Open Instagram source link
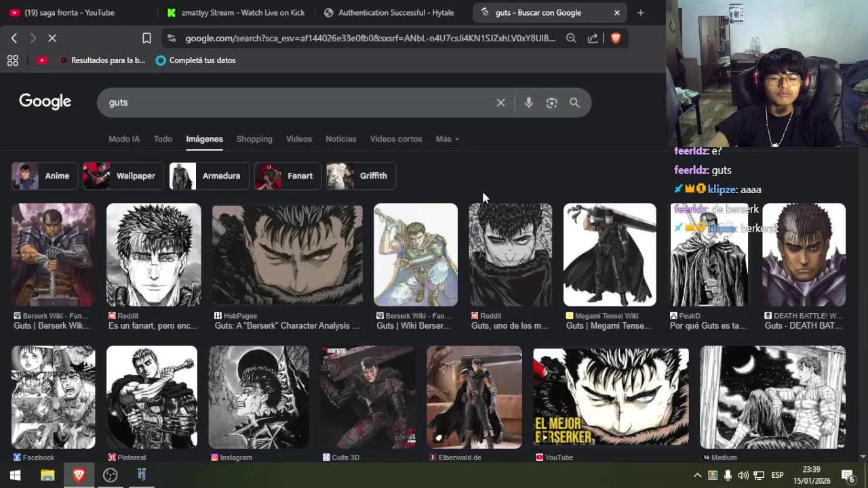The height and width of the screenshot is (488, 868). coord(232,457)
